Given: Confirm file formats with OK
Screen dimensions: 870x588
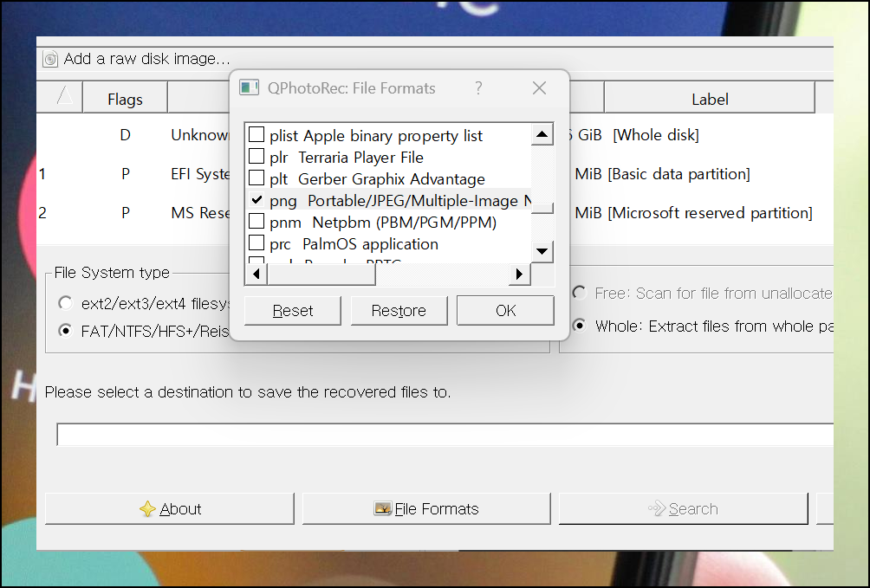Looking at the screenshot, I should pos(505,310).
